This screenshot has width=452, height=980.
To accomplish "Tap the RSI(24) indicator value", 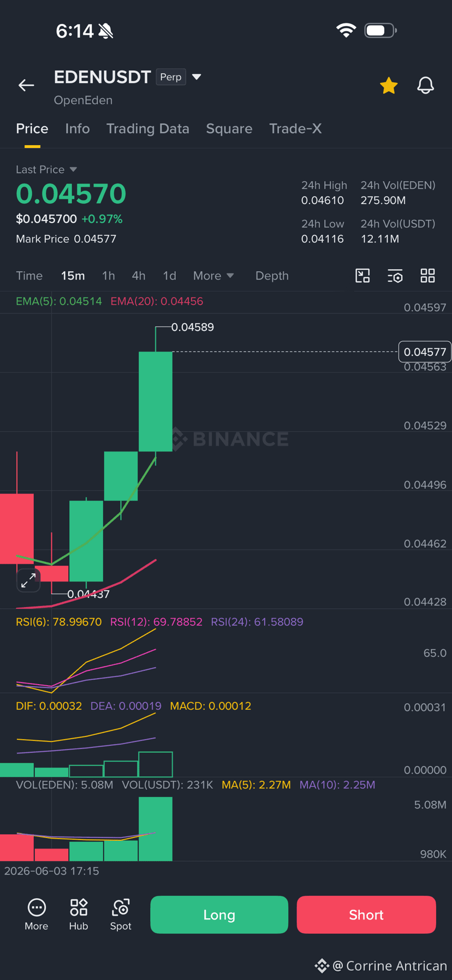I will click(x=257, y=622).
